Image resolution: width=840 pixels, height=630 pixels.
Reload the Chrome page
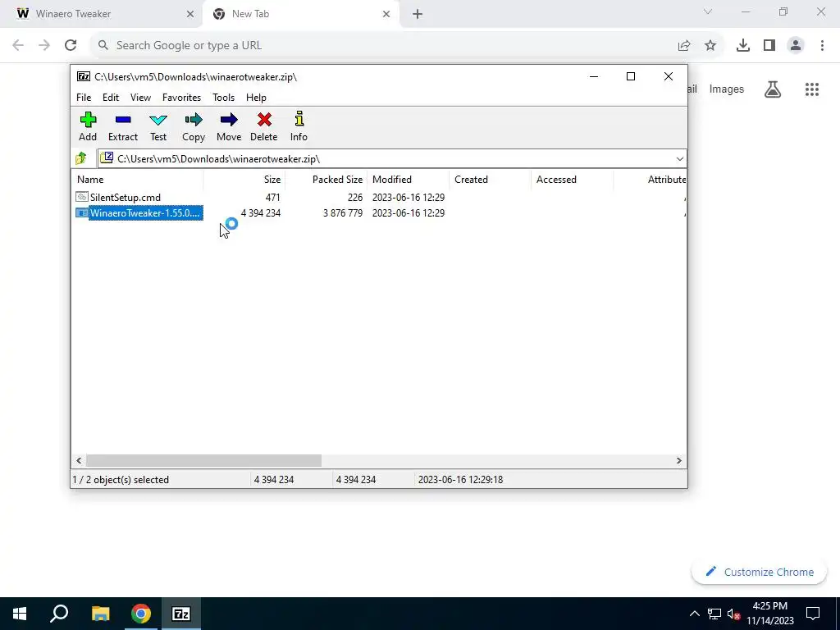[71, 45]
